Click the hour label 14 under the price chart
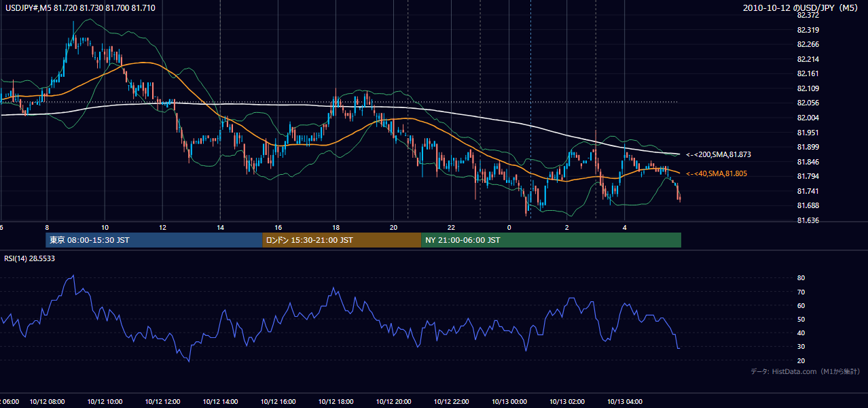This screenshot has height=408, width=868. pyautogui.click(x=220, y=227)
